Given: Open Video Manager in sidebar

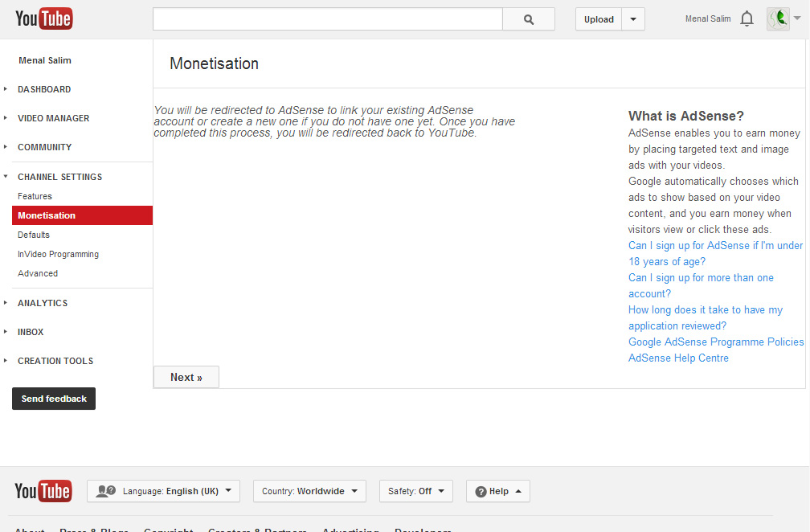Looking at the screenshot, I should (x=53, y=118).
